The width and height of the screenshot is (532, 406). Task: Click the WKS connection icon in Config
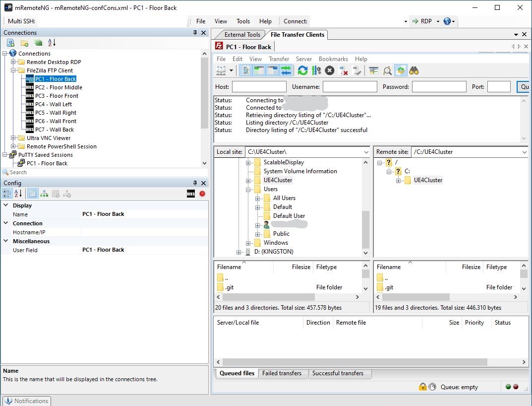(191, 194)
